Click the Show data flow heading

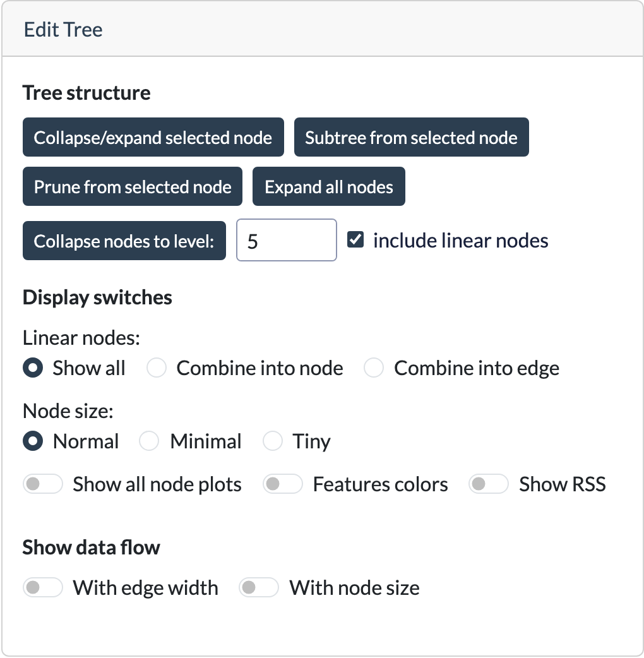(91, 547)
